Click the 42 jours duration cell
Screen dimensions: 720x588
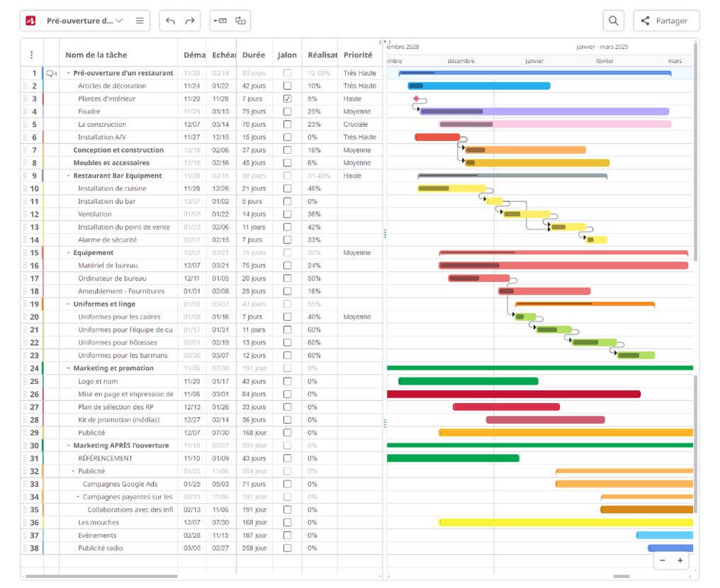[x=254, y=86]
